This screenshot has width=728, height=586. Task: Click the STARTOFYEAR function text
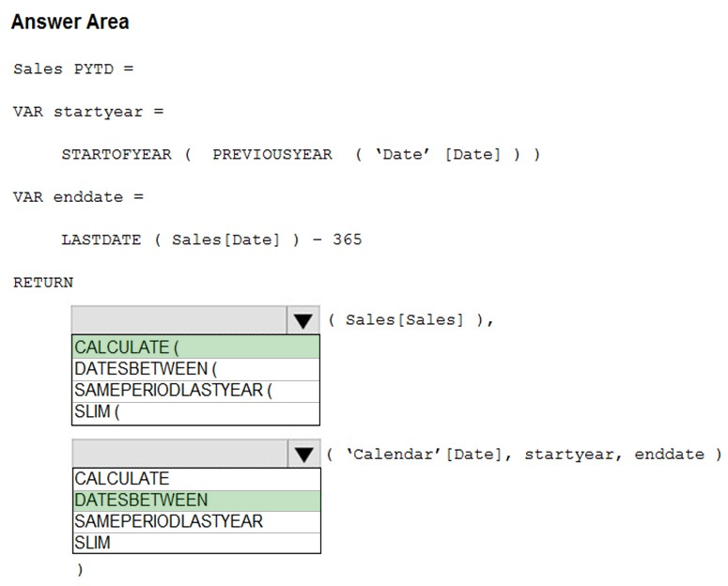116,154
